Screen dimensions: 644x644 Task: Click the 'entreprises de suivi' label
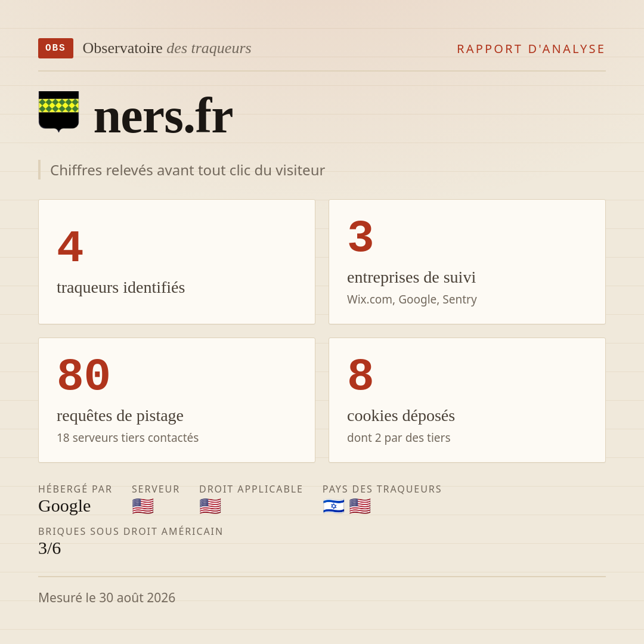411,278
